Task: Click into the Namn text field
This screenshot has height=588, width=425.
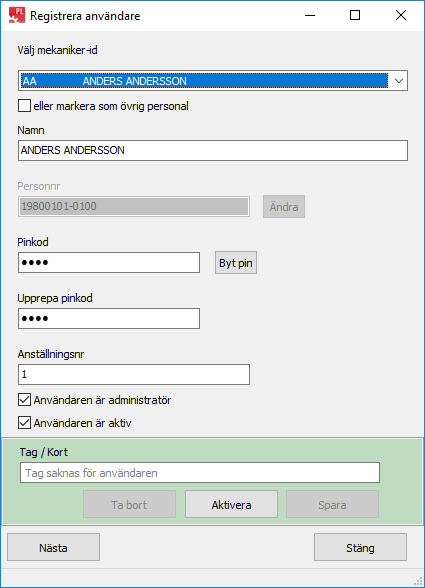Action: pyautogui.click(x=213, y=150)
